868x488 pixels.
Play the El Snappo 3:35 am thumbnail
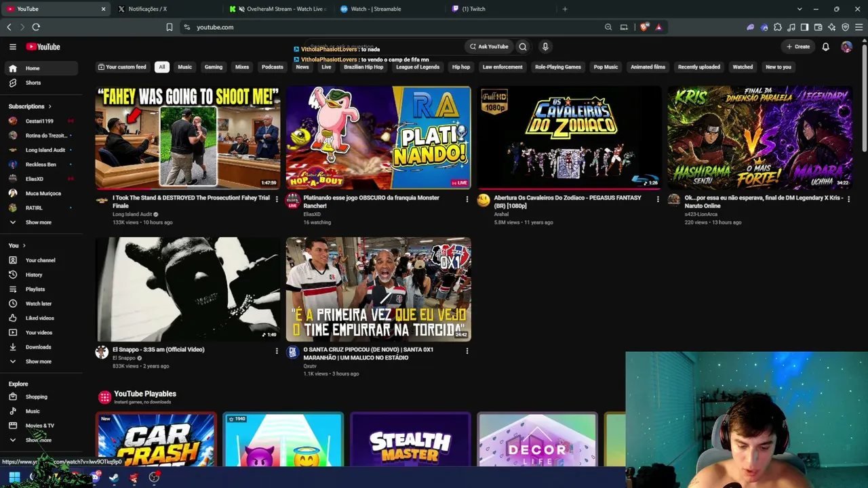coord(188,289)
